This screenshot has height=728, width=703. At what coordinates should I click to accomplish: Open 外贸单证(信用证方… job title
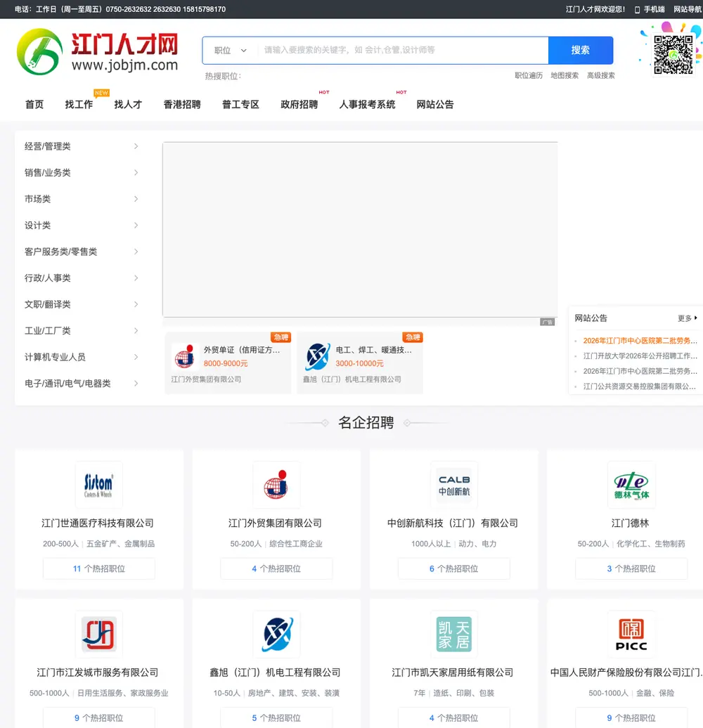click(242, 350)
